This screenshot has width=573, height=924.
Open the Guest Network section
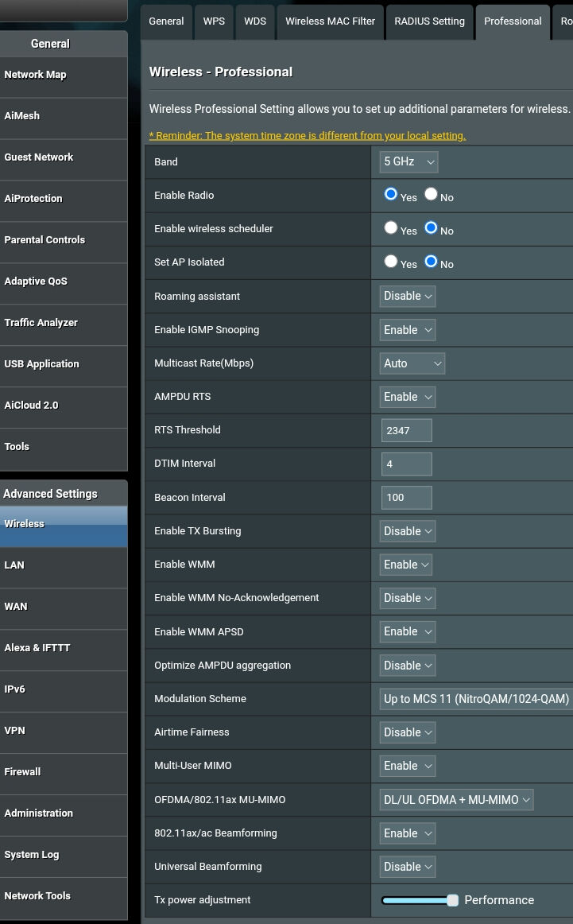pos(39,157)
